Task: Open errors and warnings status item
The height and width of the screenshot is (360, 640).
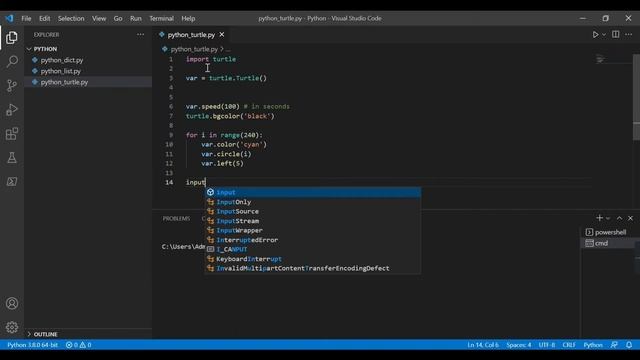Action: coord(79,345)
